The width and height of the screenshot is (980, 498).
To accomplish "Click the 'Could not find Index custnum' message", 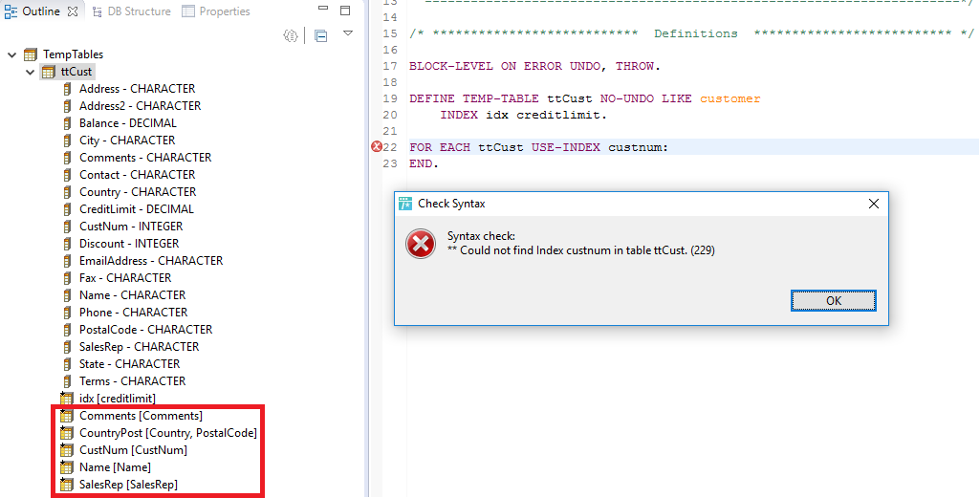I will (x=581, y=250).
